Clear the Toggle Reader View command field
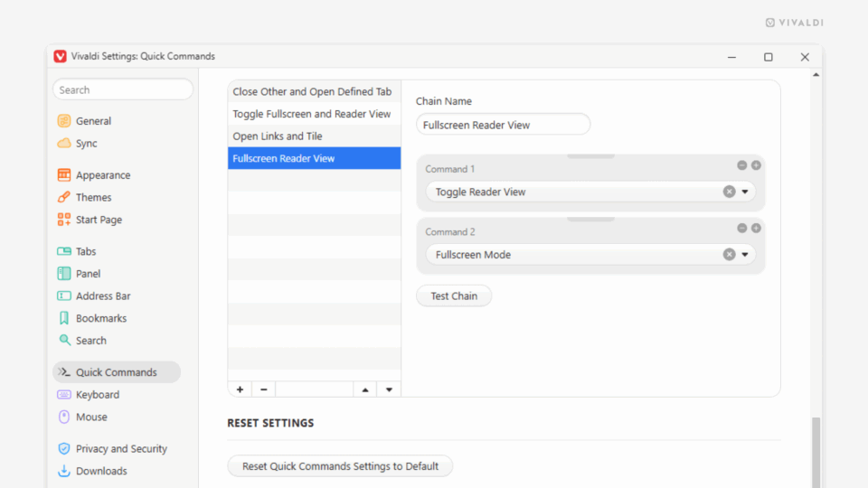Viewport: 868px width, 488px height. tap(729, 192)
